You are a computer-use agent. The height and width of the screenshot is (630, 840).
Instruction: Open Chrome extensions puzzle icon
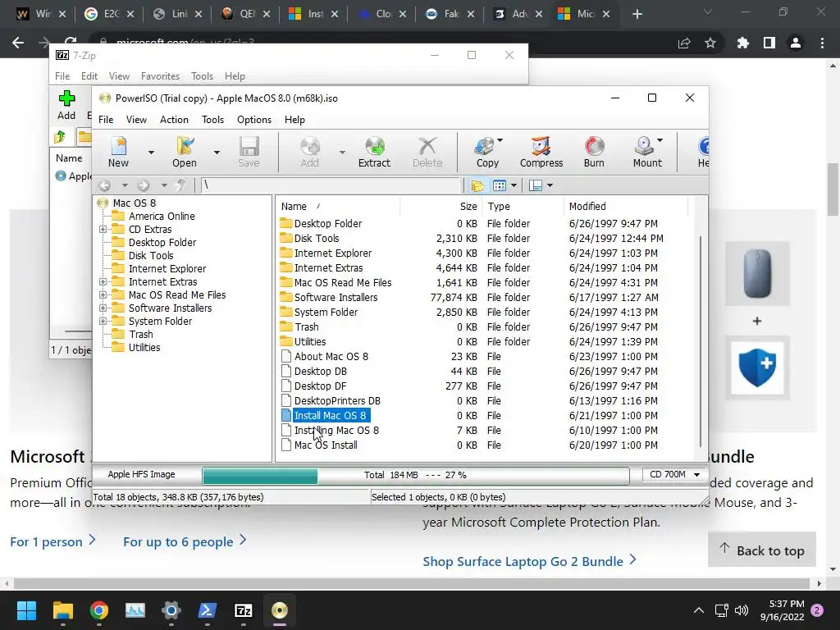[x=742, y=43]
